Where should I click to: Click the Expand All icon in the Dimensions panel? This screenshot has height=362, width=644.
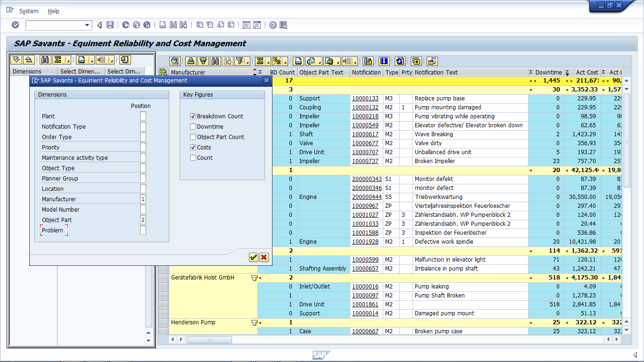pyautogui.click(x=17, y=60)
